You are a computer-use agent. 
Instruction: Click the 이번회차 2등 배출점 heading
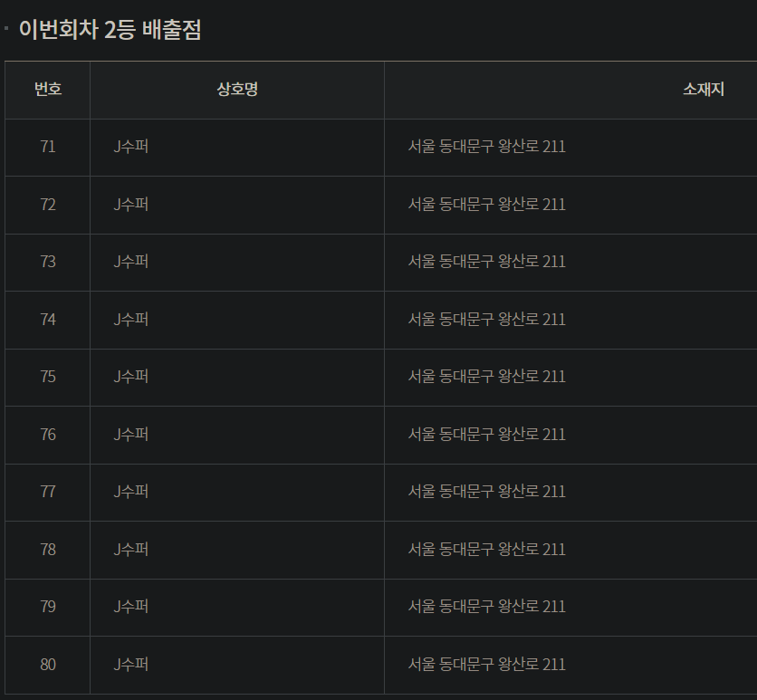coord(110,30)
